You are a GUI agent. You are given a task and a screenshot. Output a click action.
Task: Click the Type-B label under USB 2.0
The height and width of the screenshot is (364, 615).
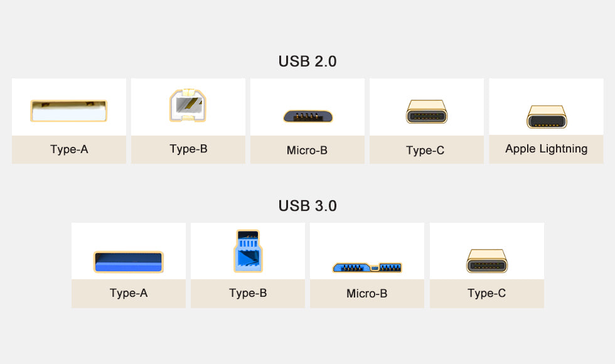point(188,149)
